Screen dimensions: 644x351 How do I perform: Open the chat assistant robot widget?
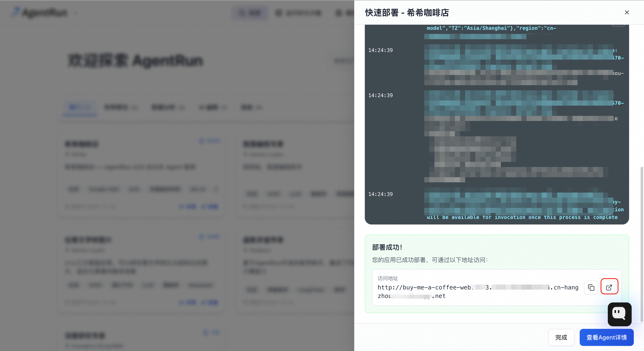619,314
